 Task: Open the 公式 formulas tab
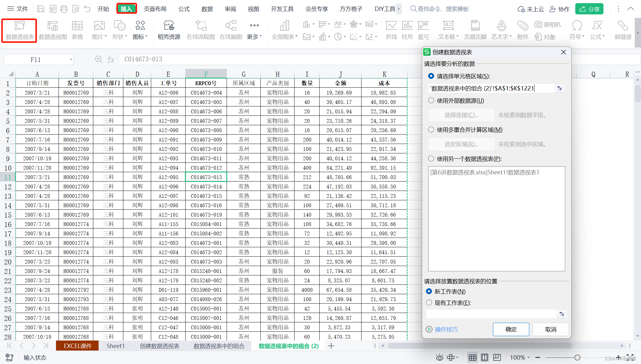click(184, 9)
